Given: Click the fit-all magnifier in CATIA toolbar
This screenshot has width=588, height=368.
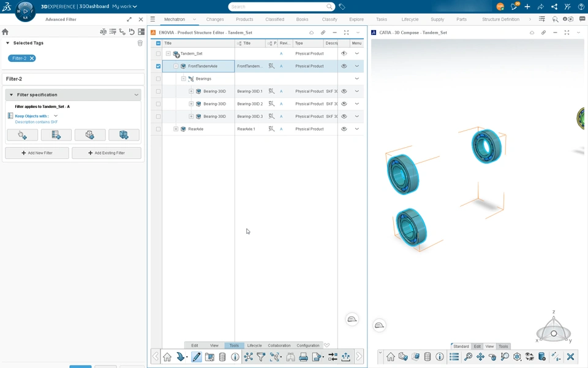Looking at the screenshot, I should coord(468,357).
